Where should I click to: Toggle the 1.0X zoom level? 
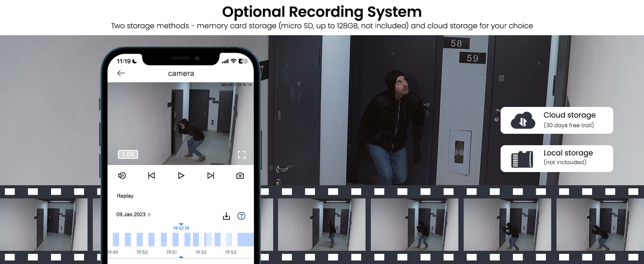coord(128,154)
